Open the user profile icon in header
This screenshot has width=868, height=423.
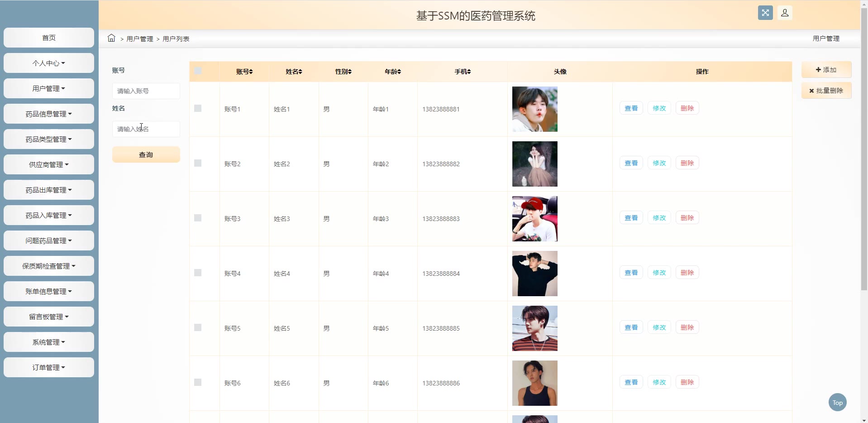785,13
